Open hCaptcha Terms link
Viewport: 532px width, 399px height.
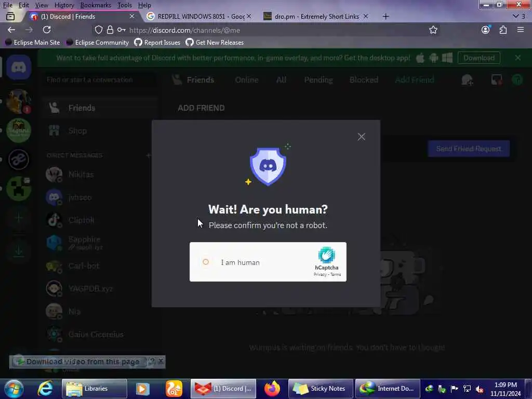pos(336,274)
